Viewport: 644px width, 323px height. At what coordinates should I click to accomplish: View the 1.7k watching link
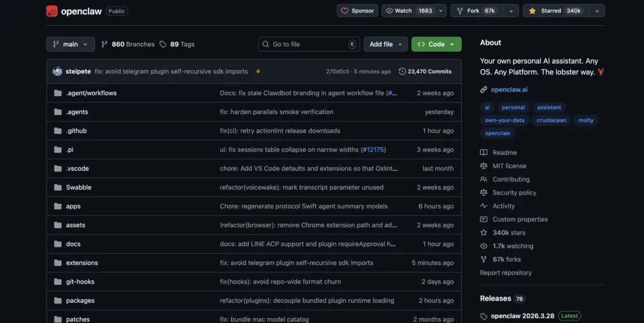513,246
